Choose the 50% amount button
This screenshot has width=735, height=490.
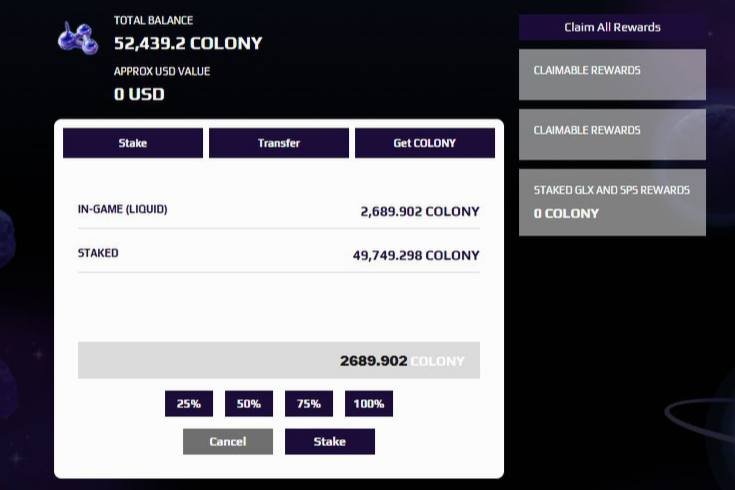point(249,404)
